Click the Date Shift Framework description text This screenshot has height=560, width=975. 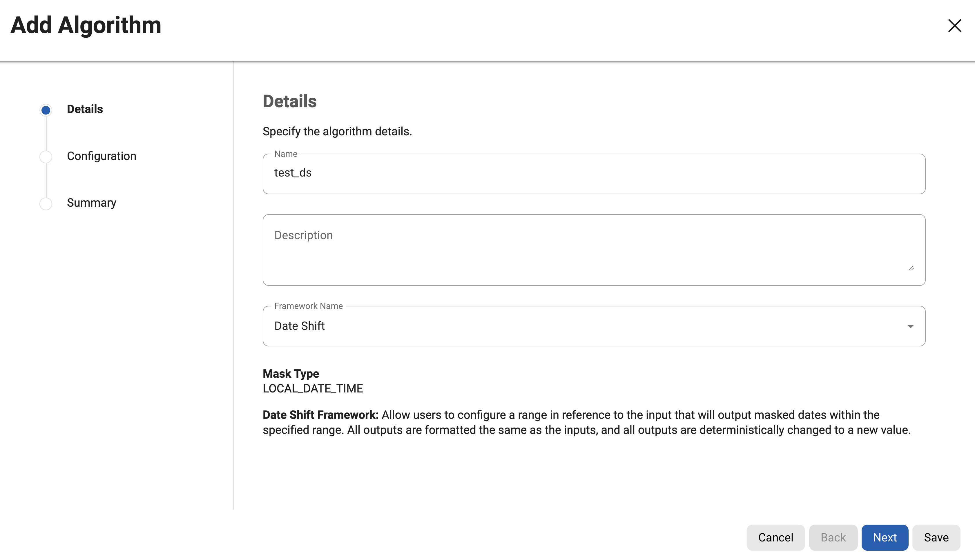point(586,422)
